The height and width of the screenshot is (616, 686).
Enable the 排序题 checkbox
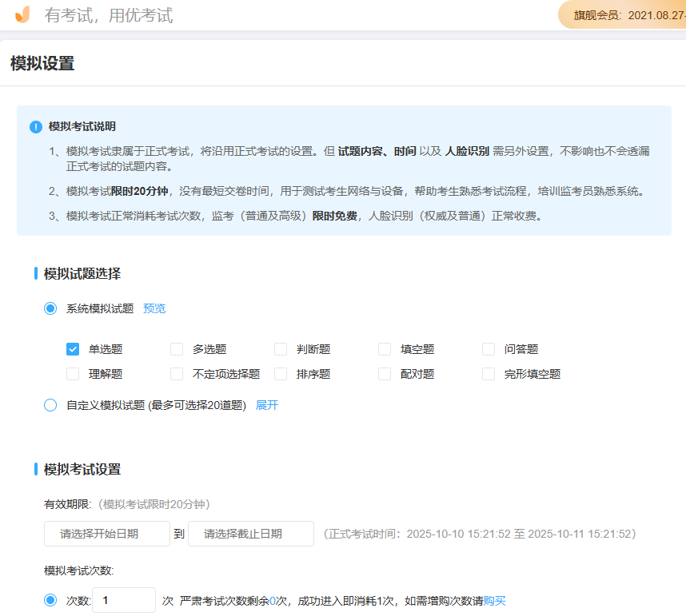pyautogui.click(x=281, y=373)
